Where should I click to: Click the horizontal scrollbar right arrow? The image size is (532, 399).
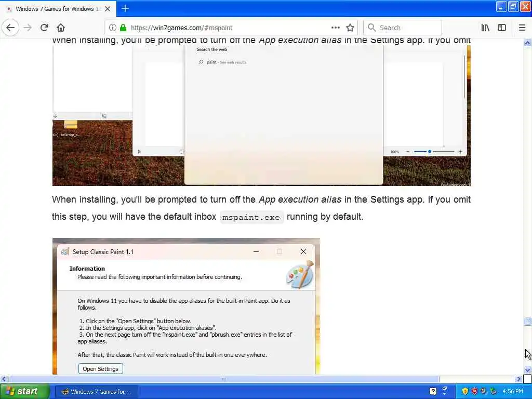pos(518,379)
